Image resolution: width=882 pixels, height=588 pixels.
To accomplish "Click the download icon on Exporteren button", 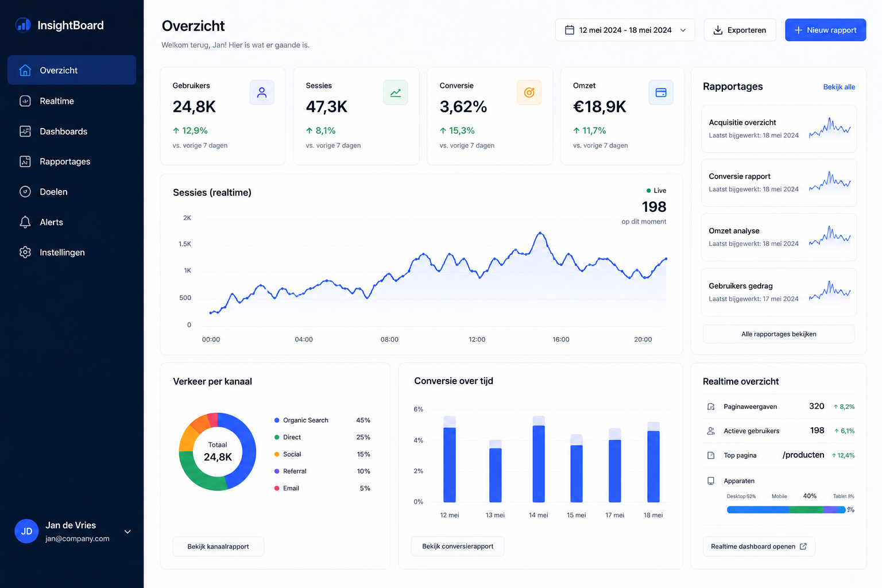I will click(718, 30).
